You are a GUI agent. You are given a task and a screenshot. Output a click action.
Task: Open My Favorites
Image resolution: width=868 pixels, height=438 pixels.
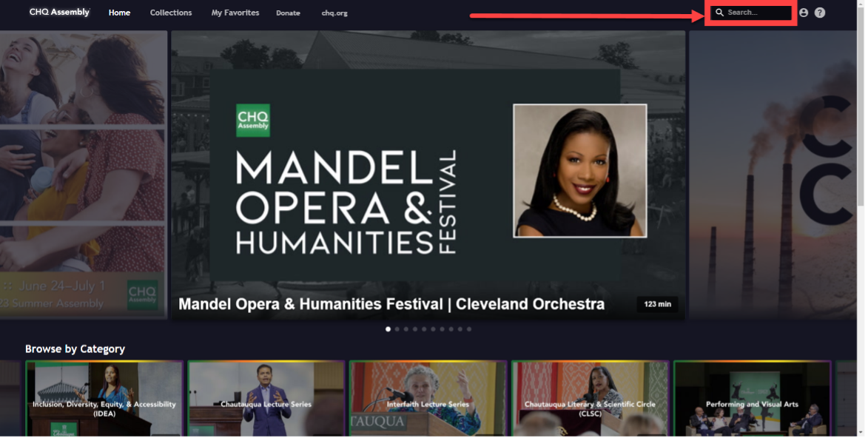tap(236, 13)
